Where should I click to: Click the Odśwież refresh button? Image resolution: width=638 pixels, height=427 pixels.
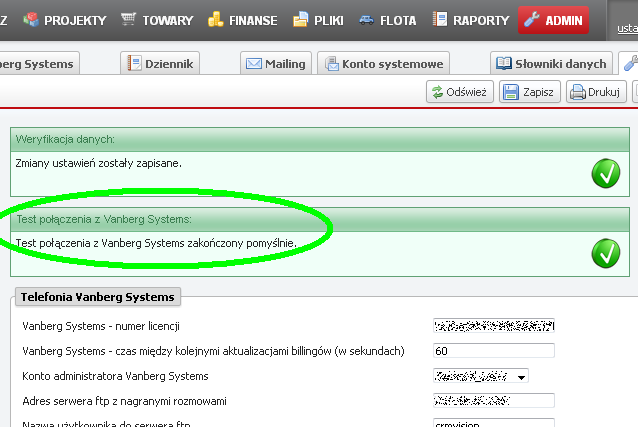[458, 92]
